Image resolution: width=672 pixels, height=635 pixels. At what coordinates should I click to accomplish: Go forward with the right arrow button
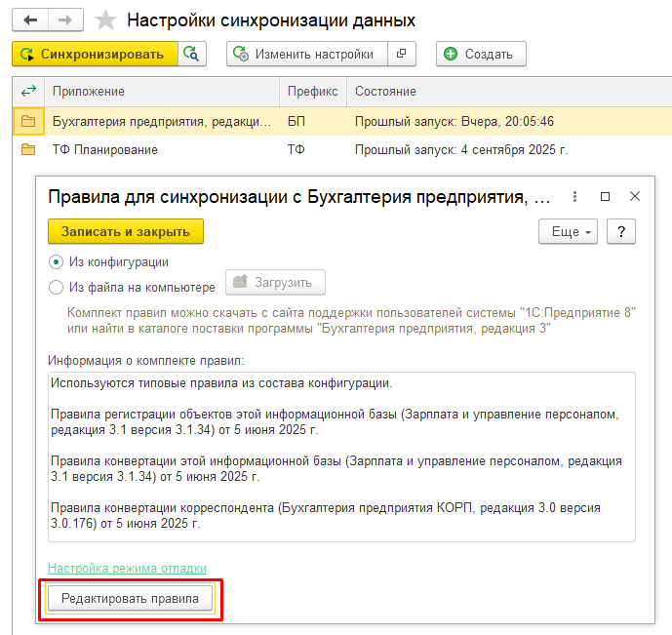tap(65, 20)
